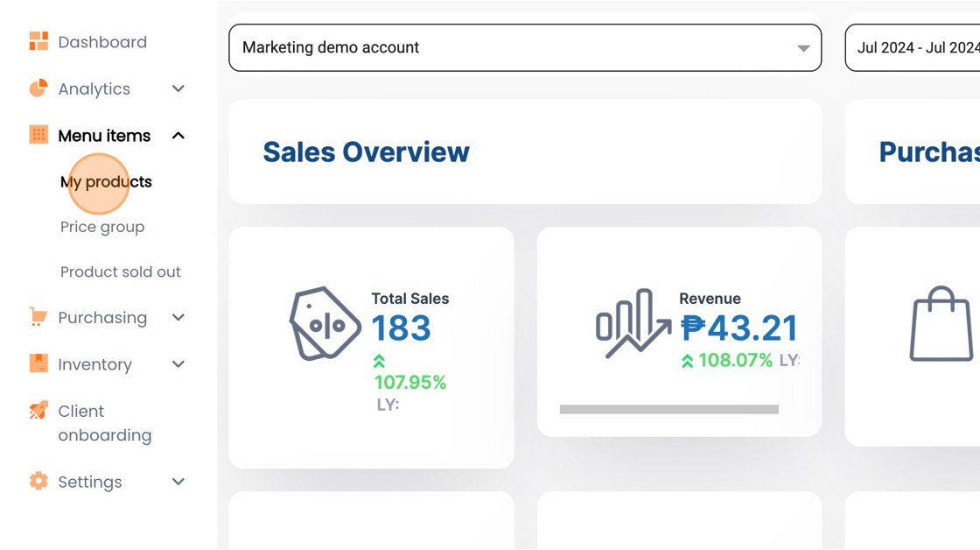The height and width of the screenshot is (550, 980).
Task: Click the Menu items grid icon
Action: [x=38, y=135]
